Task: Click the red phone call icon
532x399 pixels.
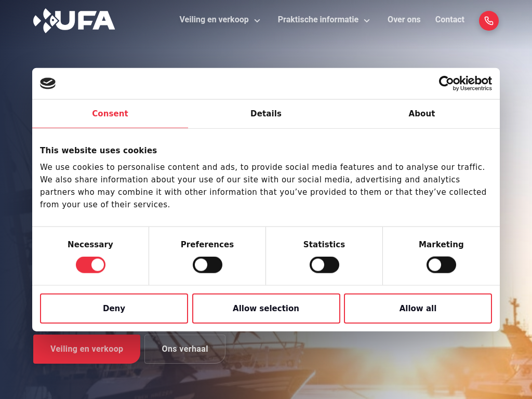Action: [488, 21]
